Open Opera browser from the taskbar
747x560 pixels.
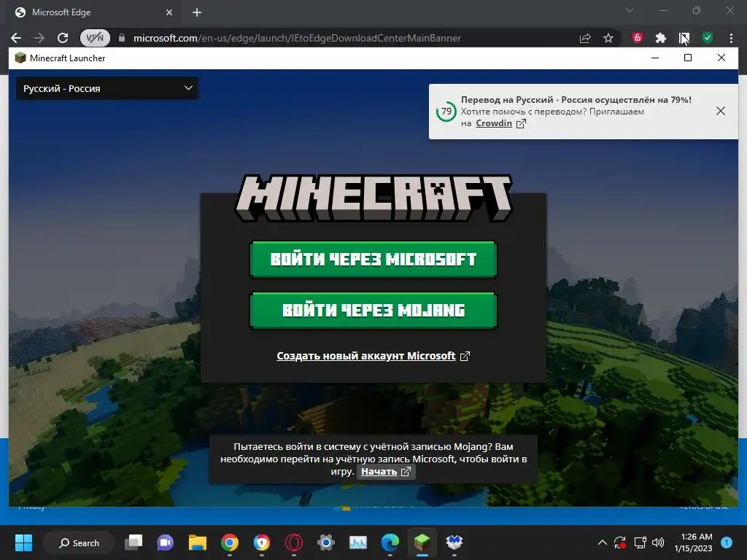[294, 542]
